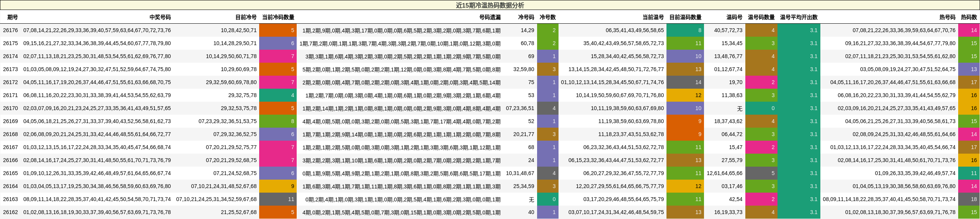Select period number 26175
The height and width of the screenshot is (219, 980).
coord(10,43)
